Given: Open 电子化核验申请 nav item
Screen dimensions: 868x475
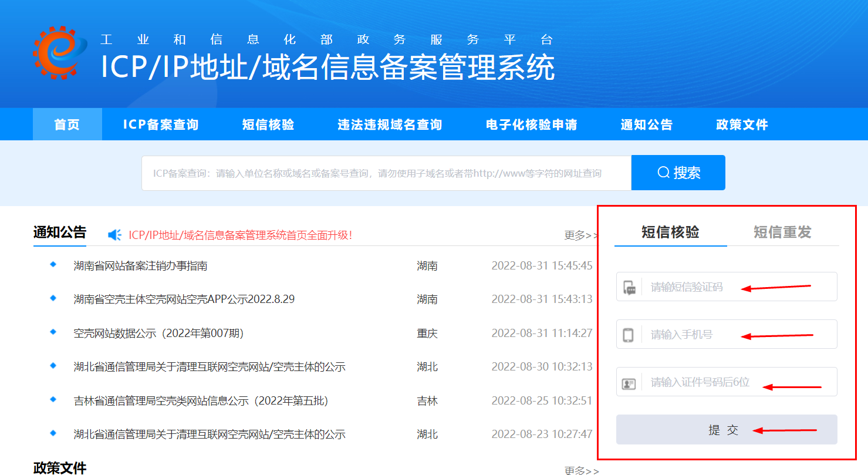Looking at the screenshot, I should coord(532,124).
